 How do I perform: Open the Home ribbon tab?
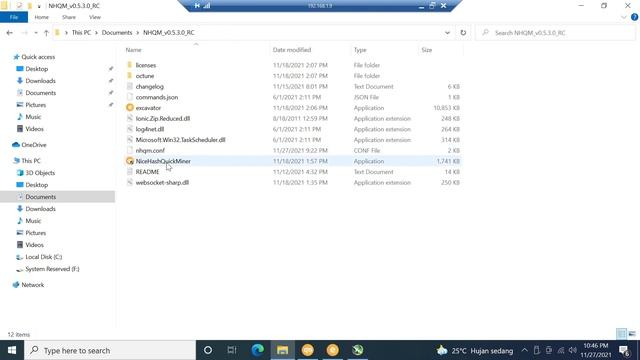click(x=42, y=17)
